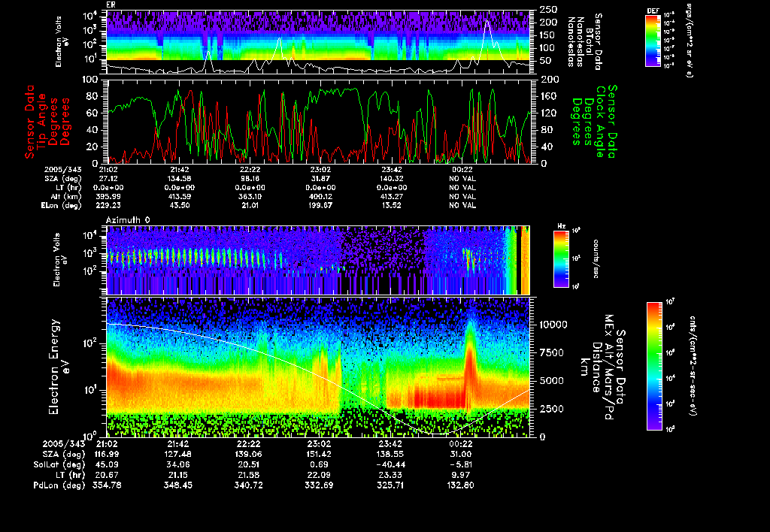Click the 'ELon (deg)' row label
770x532 pixels.
point(62,205)
